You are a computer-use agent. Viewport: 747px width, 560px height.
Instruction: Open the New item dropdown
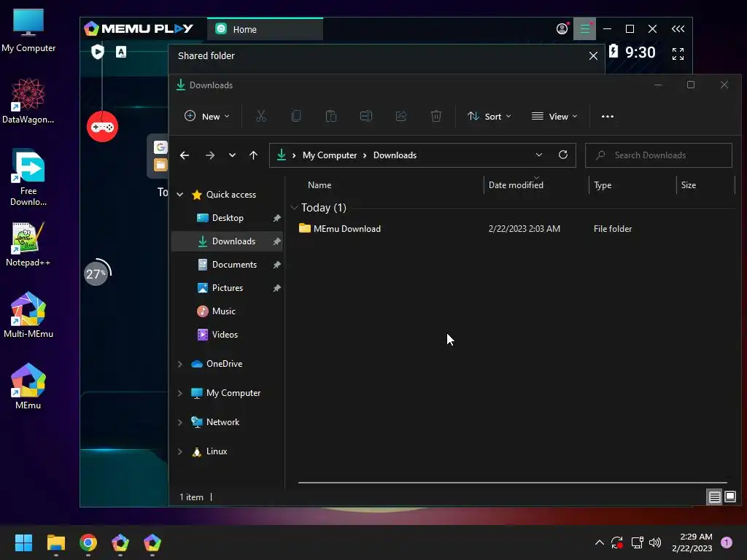(x=206, y=116)
